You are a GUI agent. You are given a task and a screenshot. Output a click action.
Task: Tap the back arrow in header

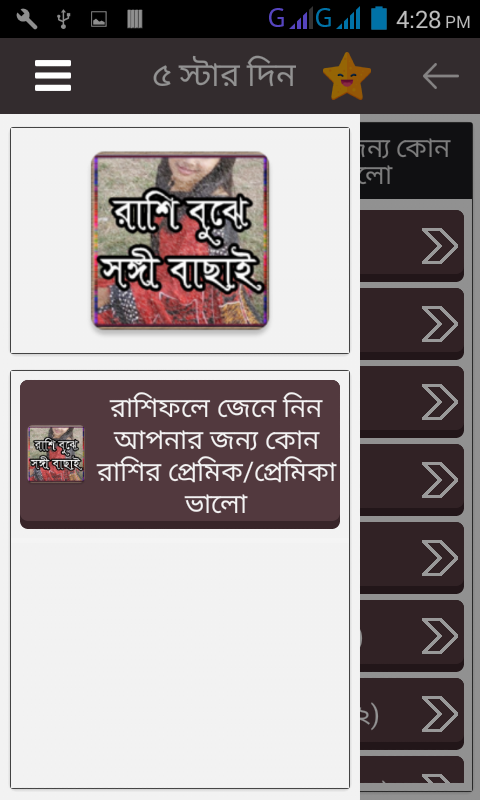(x=441, y=76)
